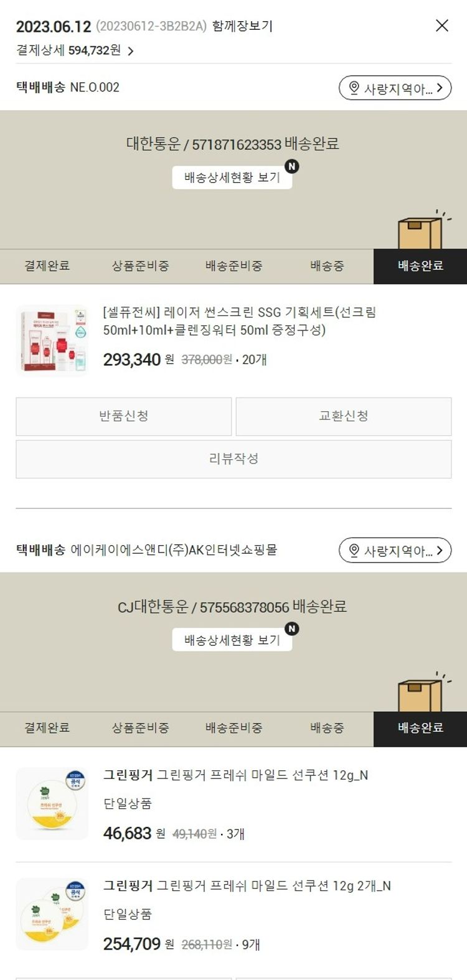467x980 pixels.
Task: Write a review with 리뷰작성
Action: (233, 459)
